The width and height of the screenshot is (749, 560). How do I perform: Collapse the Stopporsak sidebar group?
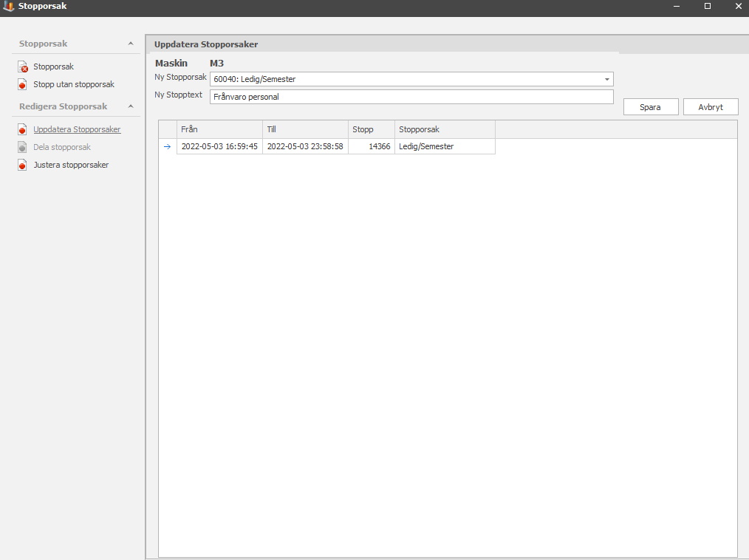(131, 44)
